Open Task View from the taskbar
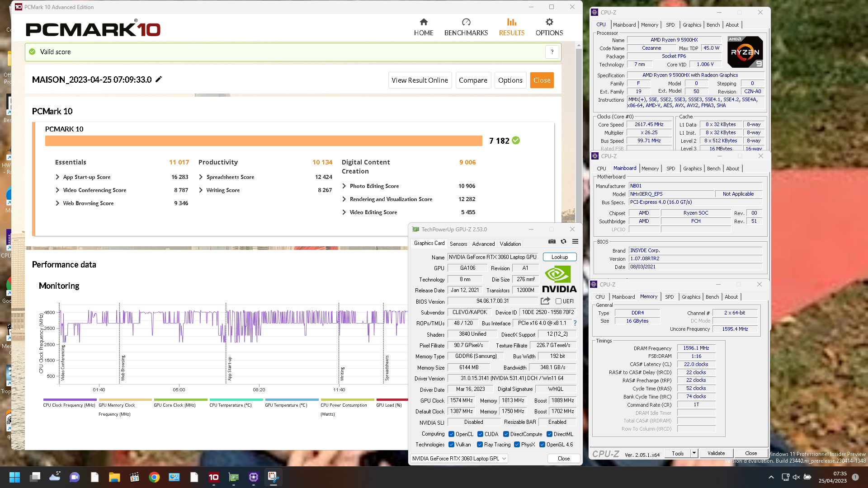This screenshot has height=488, width=868. pos(35,477)
